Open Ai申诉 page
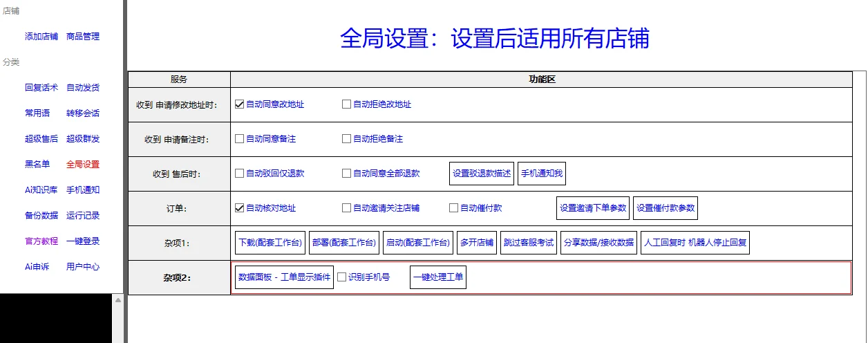The height and width of the screenshot is (343, 868). [37, 267]
